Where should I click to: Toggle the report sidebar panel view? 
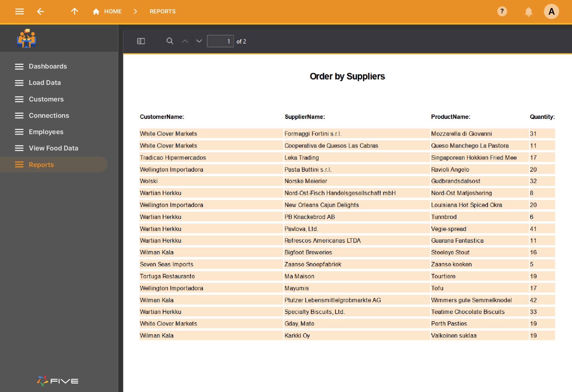(x=141, y=41)
